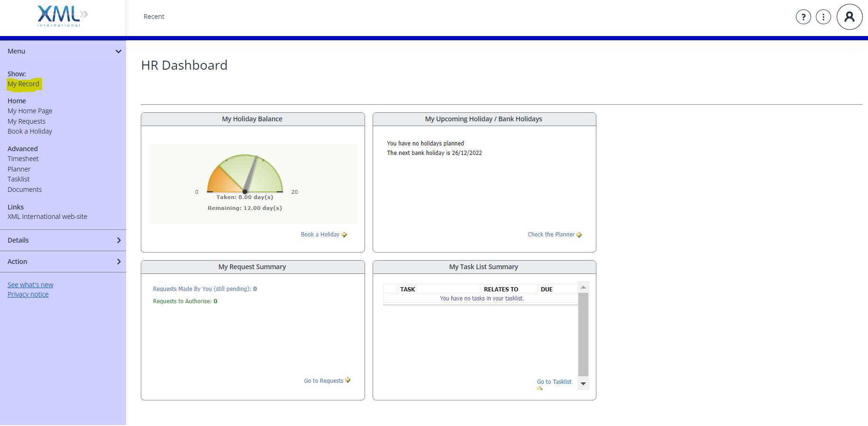Click 'The next bank holiday is 26/12/2022' text
The height and width of the screenshot is (426, 868).
434,153
